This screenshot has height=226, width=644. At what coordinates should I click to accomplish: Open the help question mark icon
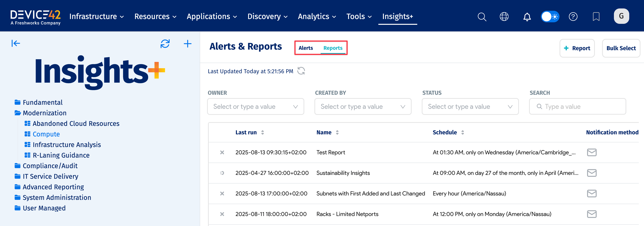coord(573,17)
